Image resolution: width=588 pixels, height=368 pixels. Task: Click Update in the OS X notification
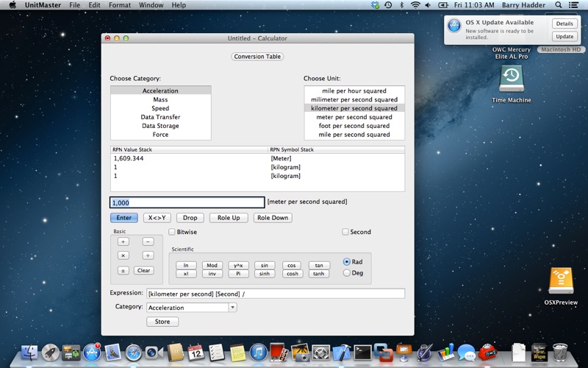[x=564, y=36]
